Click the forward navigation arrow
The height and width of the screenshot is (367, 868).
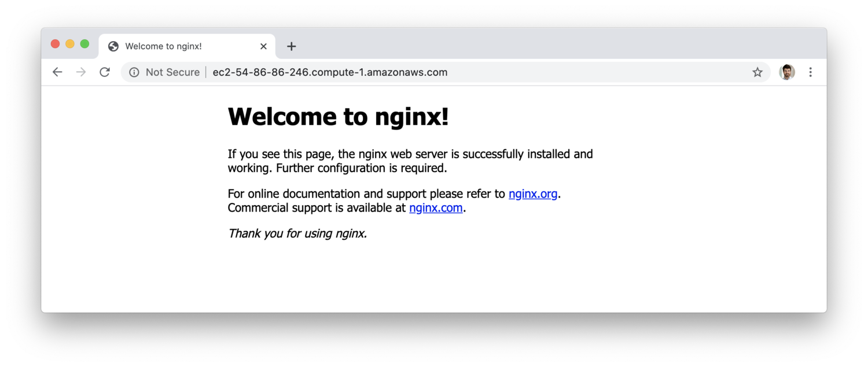(x=81, y=72)
